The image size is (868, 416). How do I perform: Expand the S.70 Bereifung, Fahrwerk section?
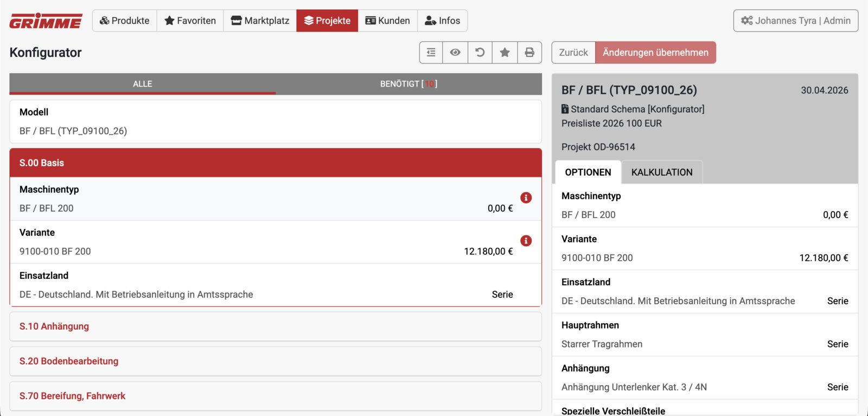[x=276, y=396]
